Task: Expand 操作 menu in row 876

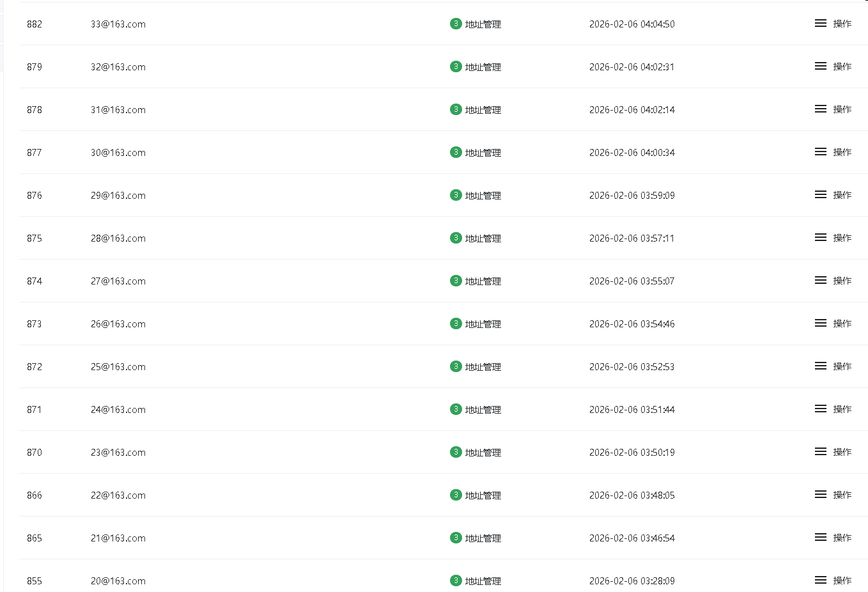Action: coord(842,195)
